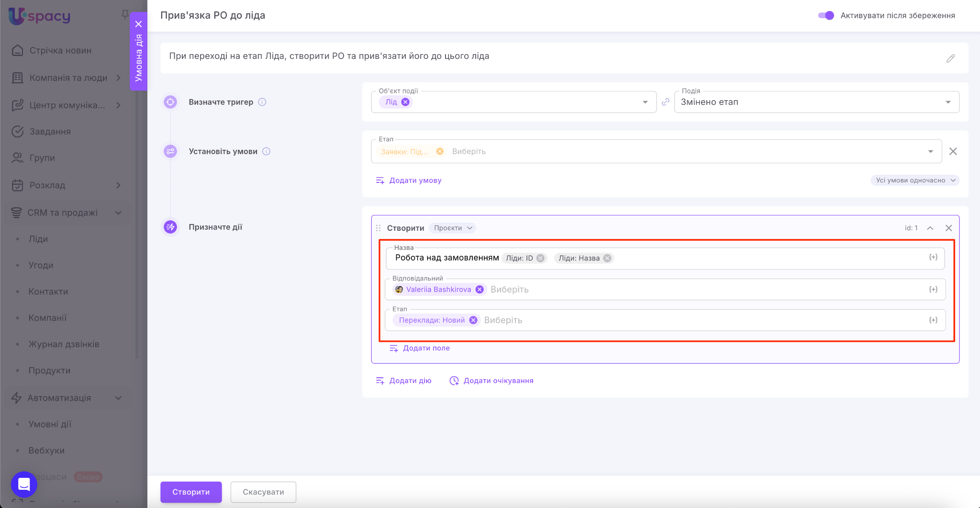Open the Подія dropdown
980x508 pixels.
(816, 102)
